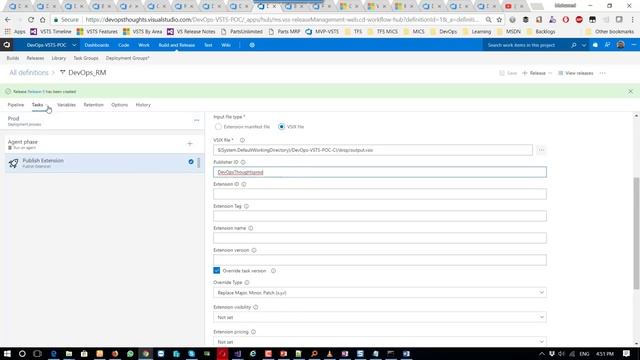This screenshot has width=640, height=360.
Task: Open Extension visibility dropdown
Action: click(x=380, y=317)
